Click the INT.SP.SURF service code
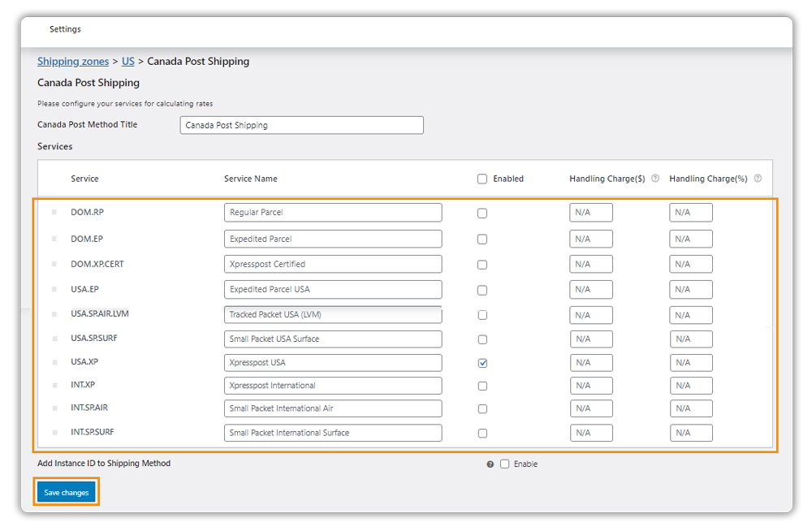 pos(93,432)
